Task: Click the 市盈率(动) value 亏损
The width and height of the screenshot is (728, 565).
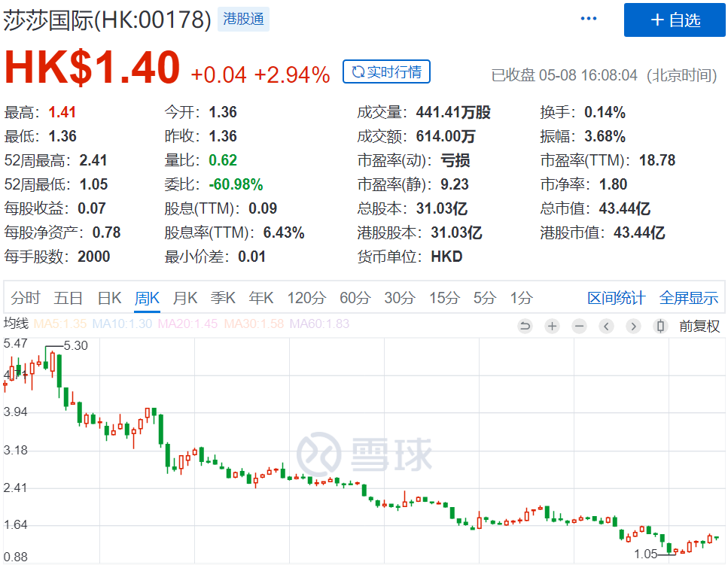Action: coord(455,160)
